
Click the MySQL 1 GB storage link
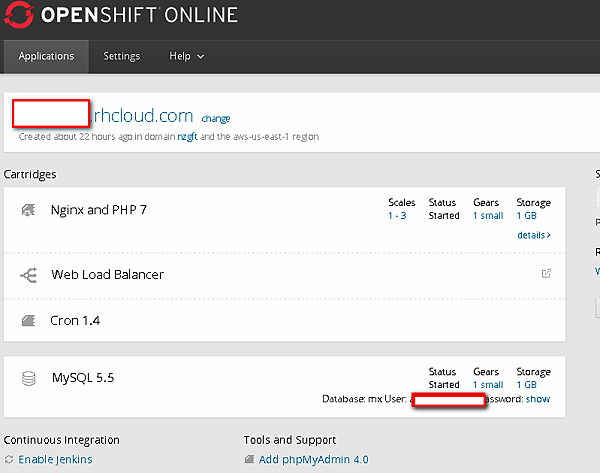[527, 385]
